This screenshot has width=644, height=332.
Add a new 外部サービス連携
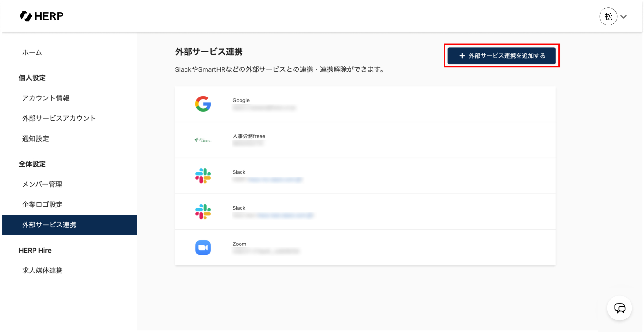pyautogui.click(x=501, y=56)
